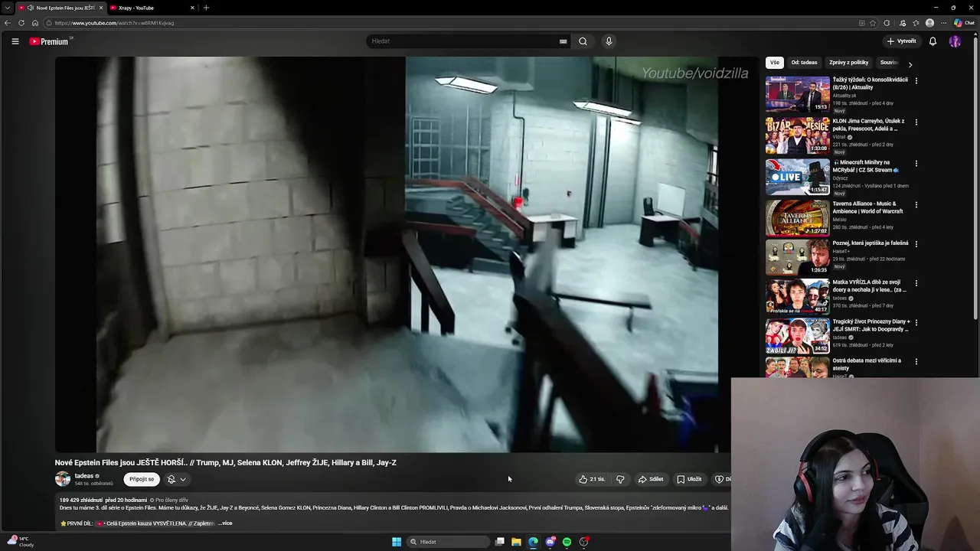Start voice search with microphone icon
Image resolution: width=980 pixels, height=551 pixels.
(x=609, y=41)
